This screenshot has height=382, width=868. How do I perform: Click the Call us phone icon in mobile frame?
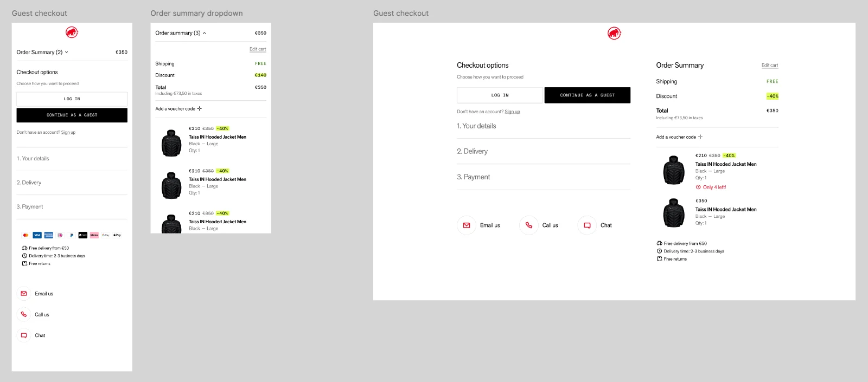(x=24, y=314)
